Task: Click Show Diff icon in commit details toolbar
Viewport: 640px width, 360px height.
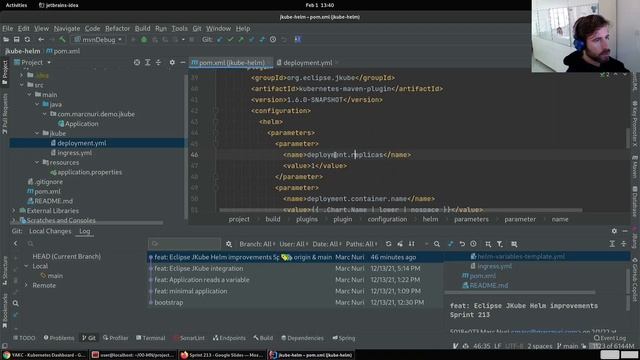Action: (x=451, y=244)
